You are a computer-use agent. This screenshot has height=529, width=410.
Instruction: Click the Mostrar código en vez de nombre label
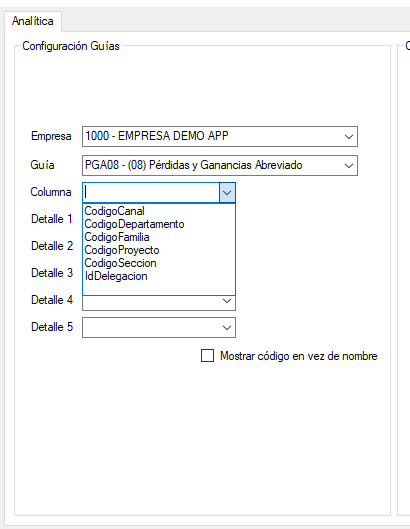[x=299, y=356]
